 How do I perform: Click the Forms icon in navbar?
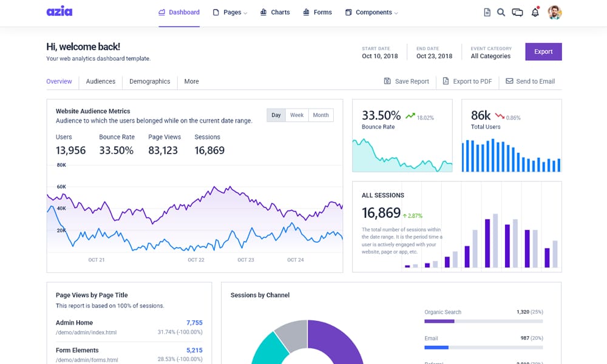[306, 12]
